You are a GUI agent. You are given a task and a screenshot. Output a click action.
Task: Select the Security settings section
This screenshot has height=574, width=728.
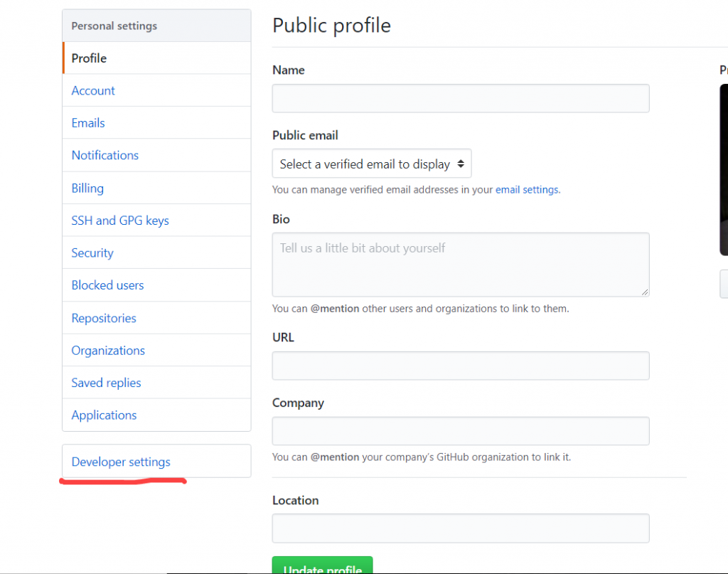(x=92, y=253)
